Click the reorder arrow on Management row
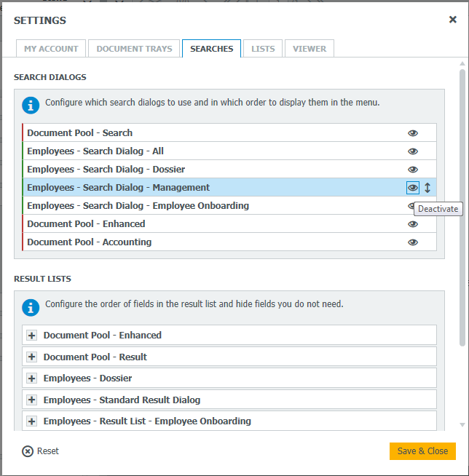Image resolution: width=469 pixels, height=476 pixels. point(427,188)
